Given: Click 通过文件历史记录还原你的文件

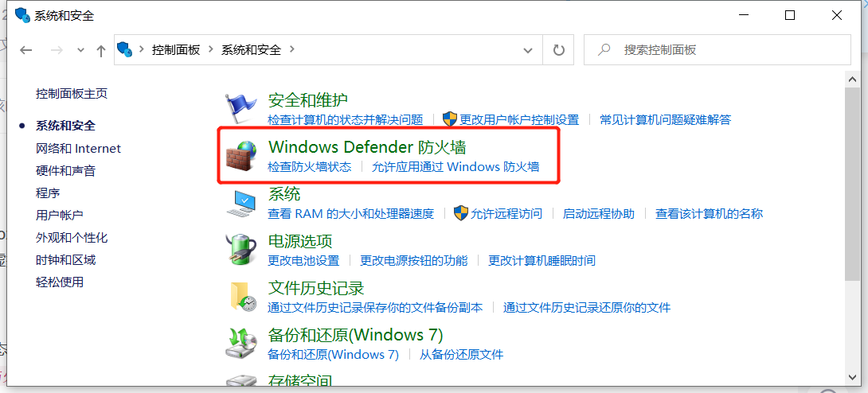Looking at the screenshot, I should 587,307.
